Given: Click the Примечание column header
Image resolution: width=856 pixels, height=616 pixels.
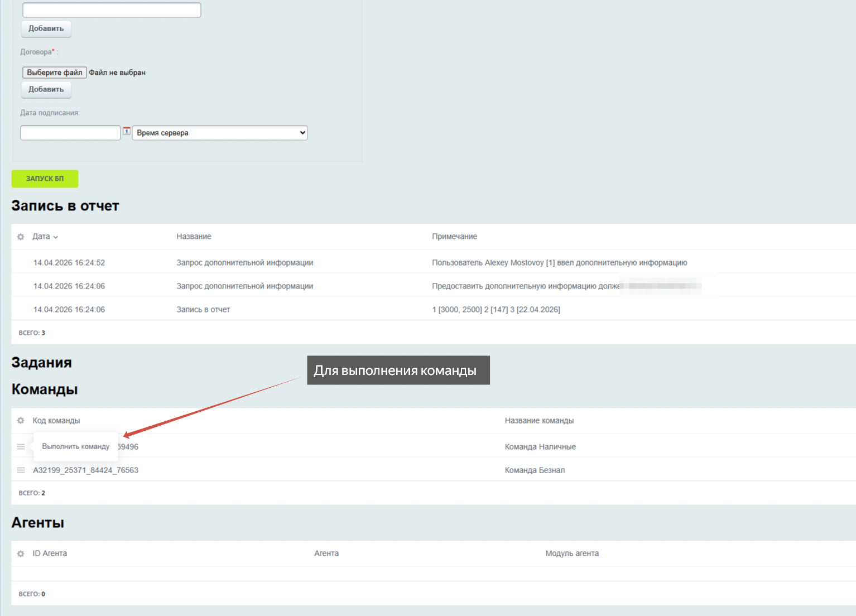Looking at the screenshot, I should pyautogui.click(x=454, y=237).
